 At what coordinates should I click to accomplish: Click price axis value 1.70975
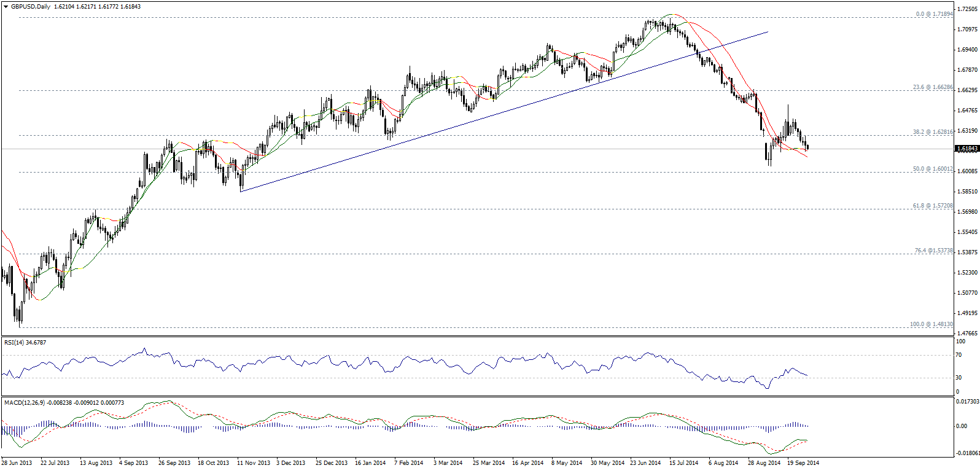(x=968, y=29)
